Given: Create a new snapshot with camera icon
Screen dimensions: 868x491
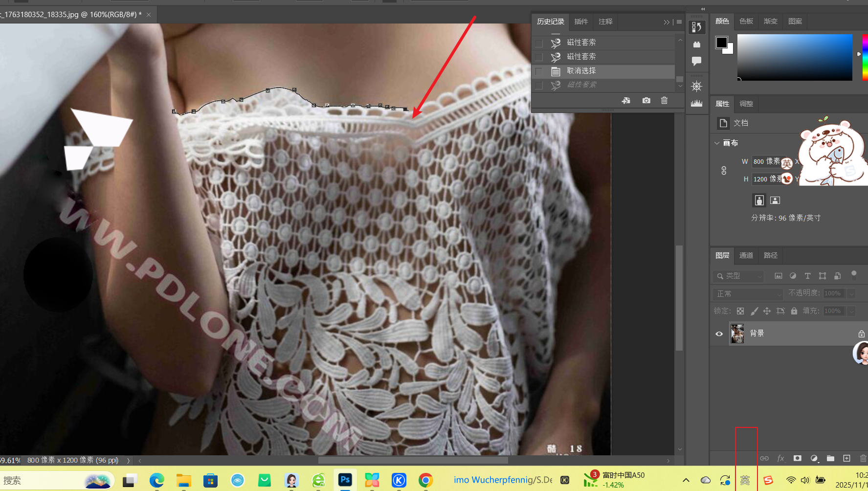Looking at the screenshot, I should tap(646, 100).
